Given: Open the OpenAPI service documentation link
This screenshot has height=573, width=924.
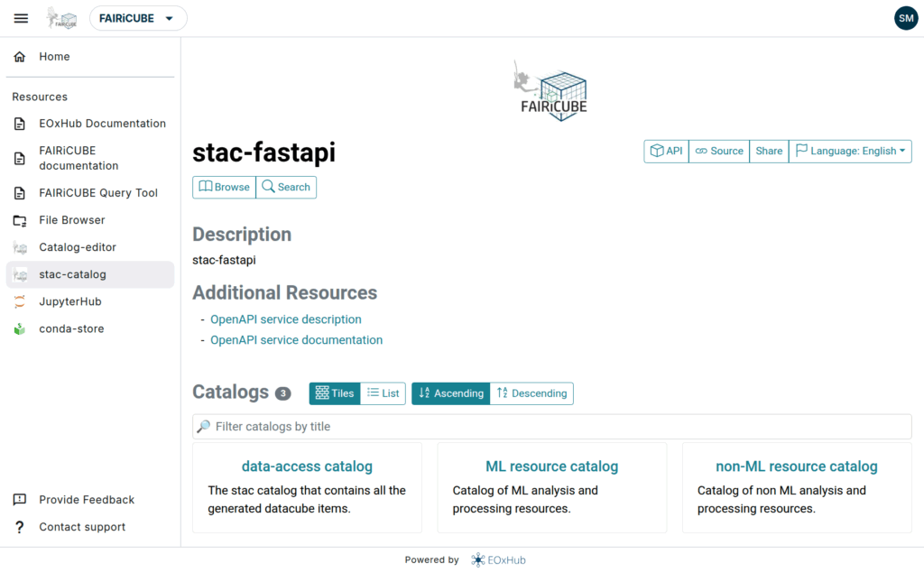Looking at the screenshot, I should pyautogui.click(x=296, y=340).
